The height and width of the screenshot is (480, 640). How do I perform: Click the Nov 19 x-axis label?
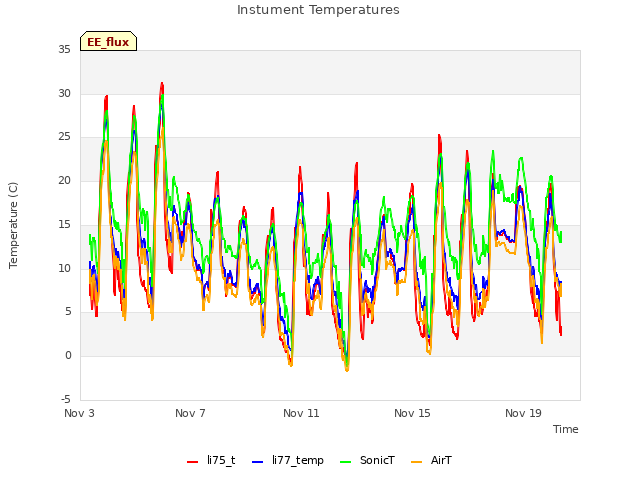click(x=523, y=413)
